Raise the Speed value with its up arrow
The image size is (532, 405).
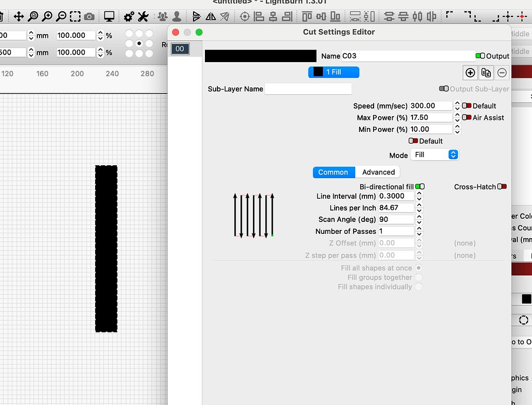point(457,103)
